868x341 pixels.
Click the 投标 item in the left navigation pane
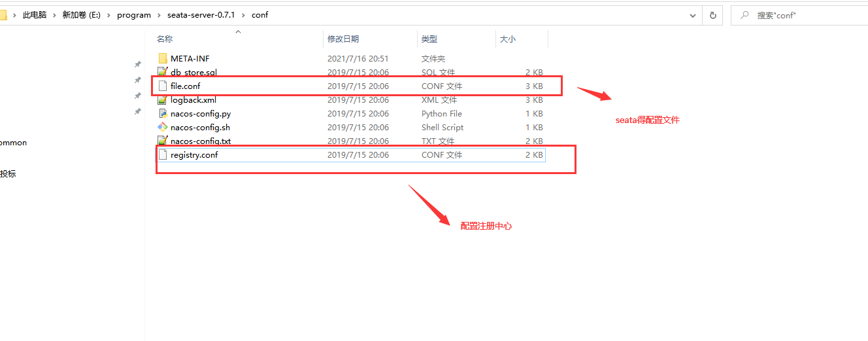tap(8, 173)
